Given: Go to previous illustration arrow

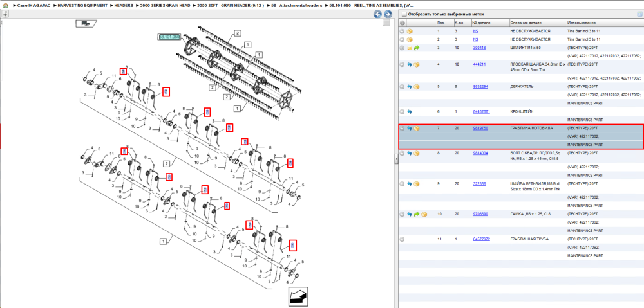Looking at the screenshot, I should coord(377,14).
